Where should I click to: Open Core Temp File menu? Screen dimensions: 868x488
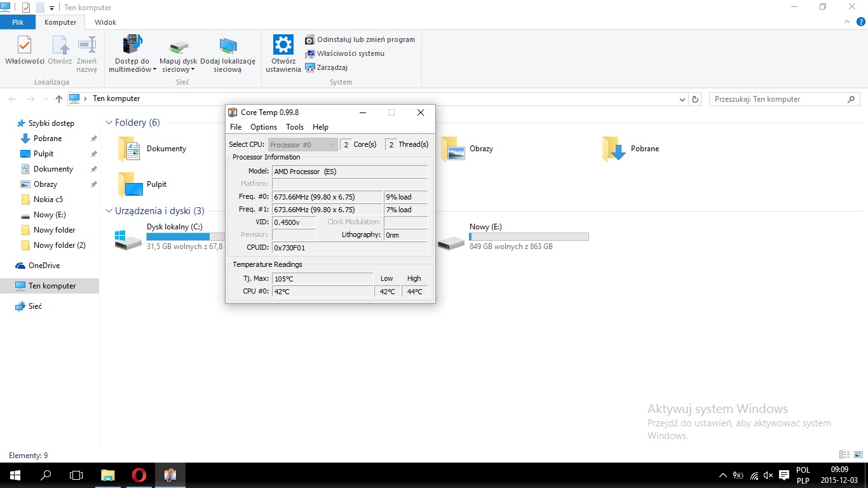236,127
